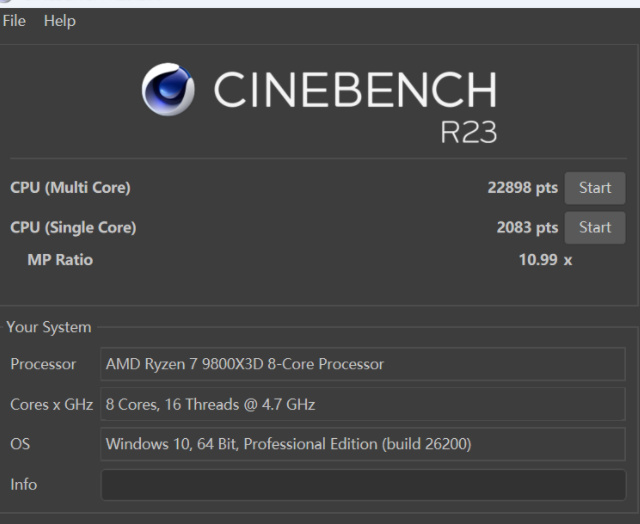Screen dimensions: 640x524
Task: Click the Info label
Action: (23, 484)
